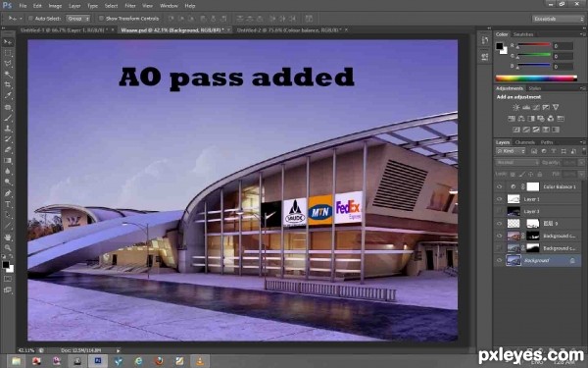The width and height of the screenshot is (588, 368).
Task: Click the Color Balance 1 layer mask thumbnail
Action: [x=532, y=186]
